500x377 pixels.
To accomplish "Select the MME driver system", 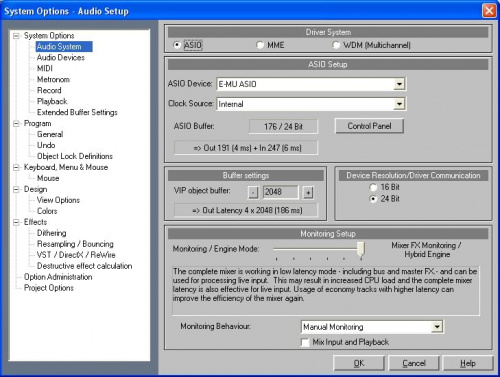I will point(260,45).
